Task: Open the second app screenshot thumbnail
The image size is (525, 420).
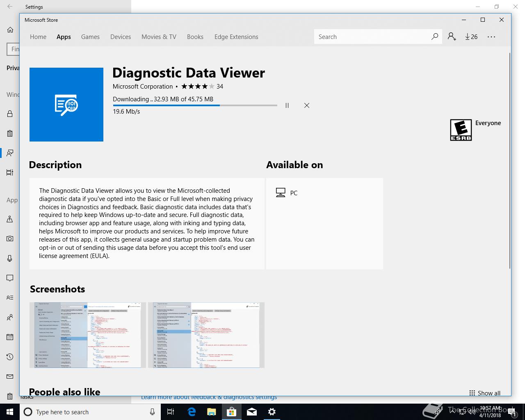Action: point(206,335)
